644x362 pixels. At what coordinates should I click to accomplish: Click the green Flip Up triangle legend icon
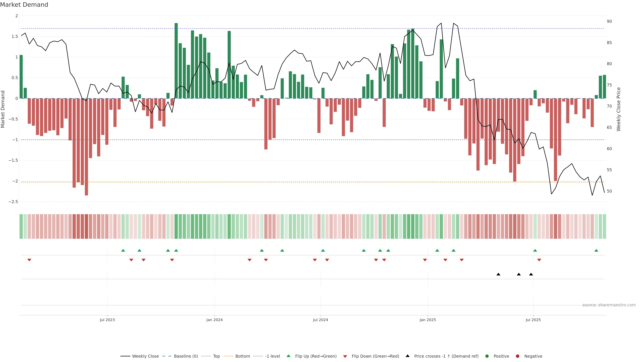click(288, 356)
